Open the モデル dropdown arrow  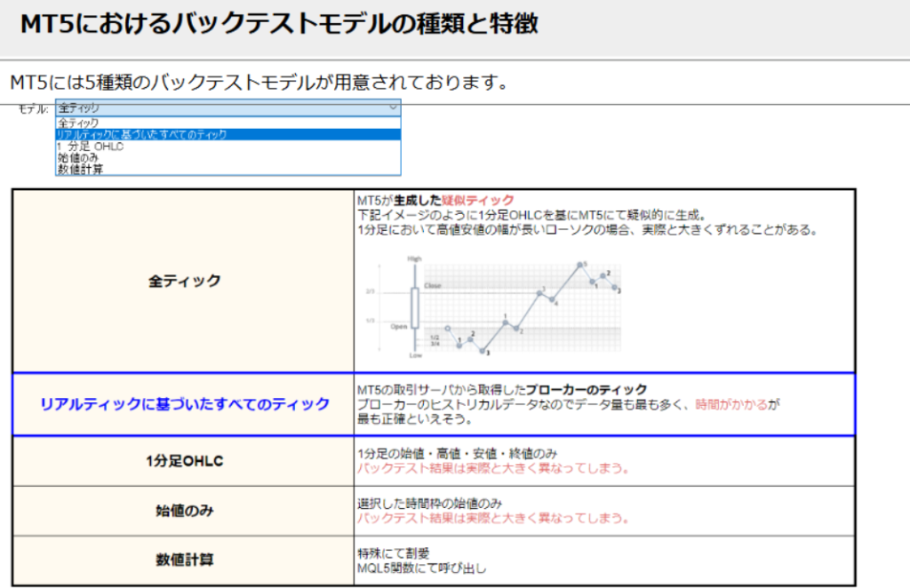click(x=393, y=107)
